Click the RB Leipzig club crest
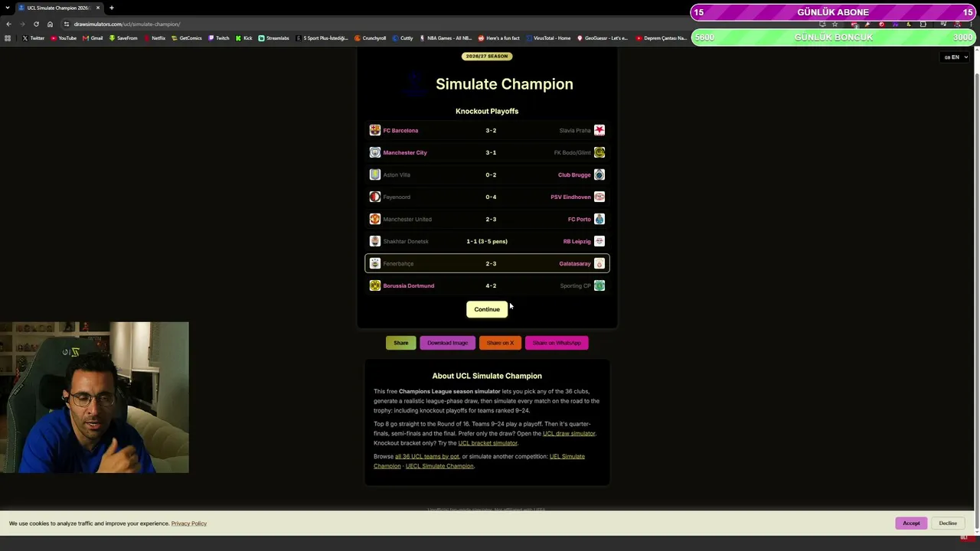 599,241
